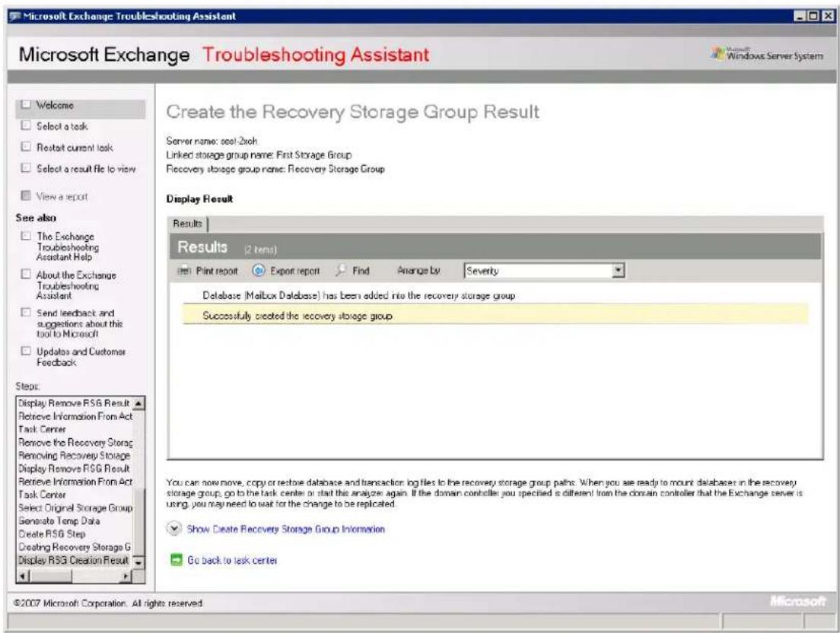Click the Export report blue icon
840x633 pixels.
258,270
